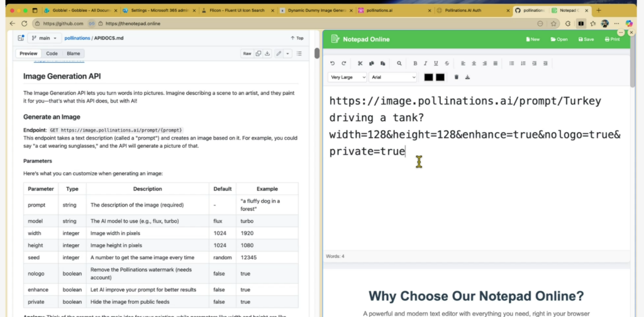The width and height of the screenshot is (644, 317).
Task: Click the first black color swatch
Action: pos(428,77)
